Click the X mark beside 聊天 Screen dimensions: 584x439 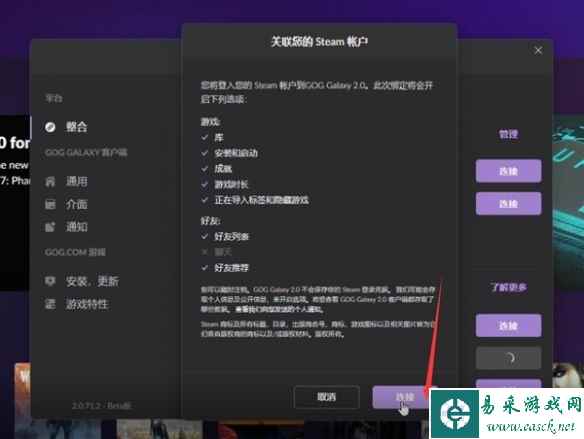[204, 252]
